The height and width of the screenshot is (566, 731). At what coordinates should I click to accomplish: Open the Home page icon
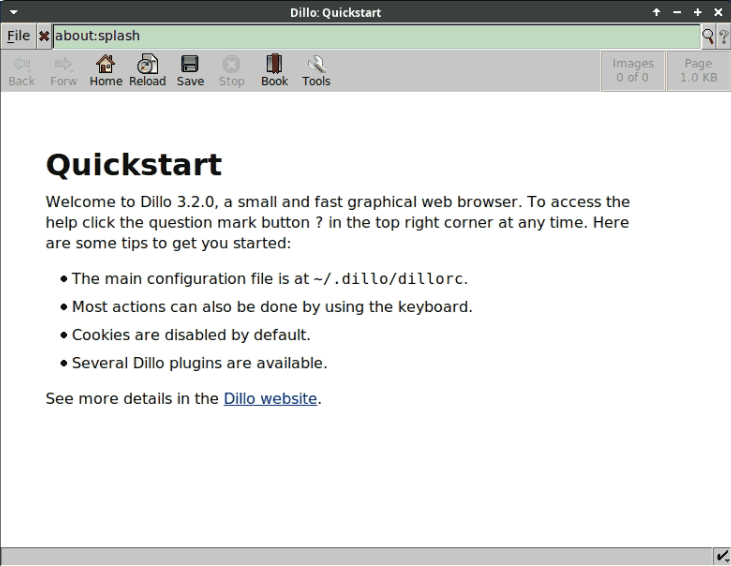[106, 71]
